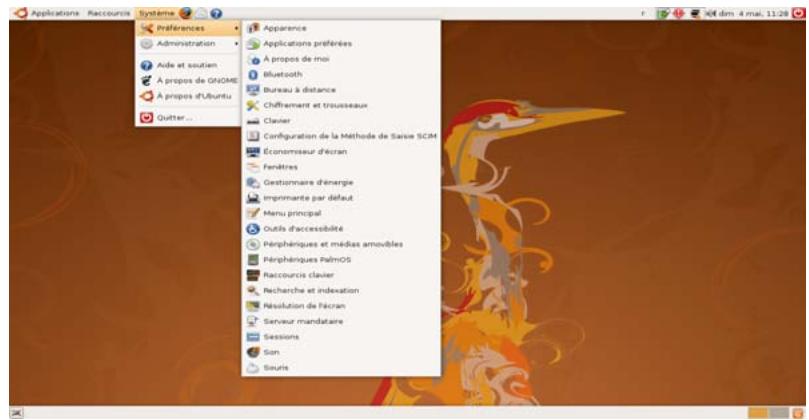
Task: Open the Raccourcis menu
Action: coord(109,13)
